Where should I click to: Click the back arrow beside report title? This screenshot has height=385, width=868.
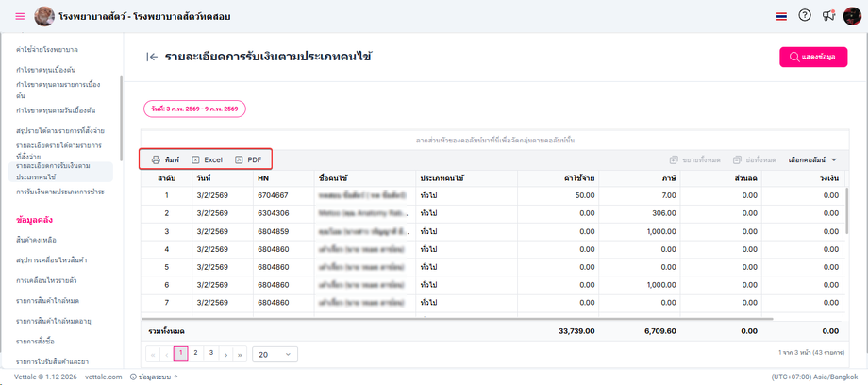pos(152,57)
